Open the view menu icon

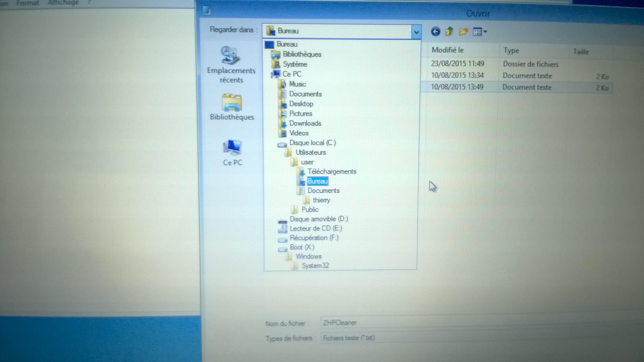479,32
